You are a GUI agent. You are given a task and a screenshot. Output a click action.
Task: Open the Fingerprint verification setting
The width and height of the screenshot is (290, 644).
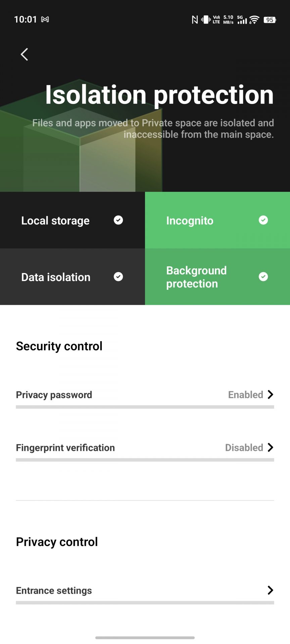pyautogui.click(x=65, y=448)
